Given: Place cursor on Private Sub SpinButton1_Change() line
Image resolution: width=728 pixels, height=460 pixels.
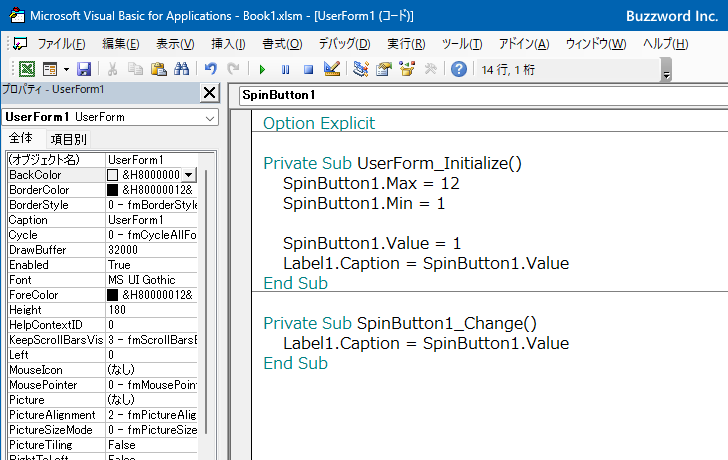Looking at the screenshot, I should pos(400,323).
